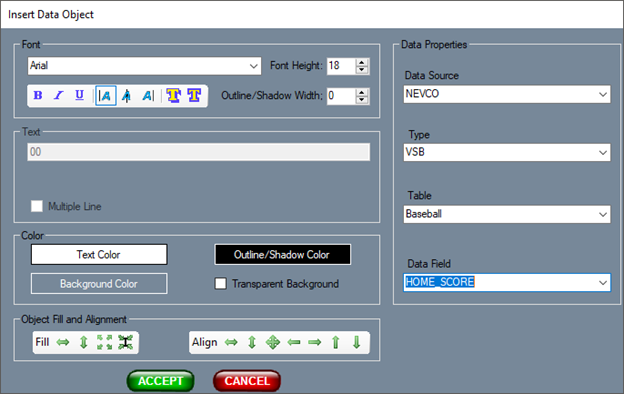Viewport: 624px width, 394px height.
Task: Decrease Outline/Shadow Width value
Action: tap(362, 100)
